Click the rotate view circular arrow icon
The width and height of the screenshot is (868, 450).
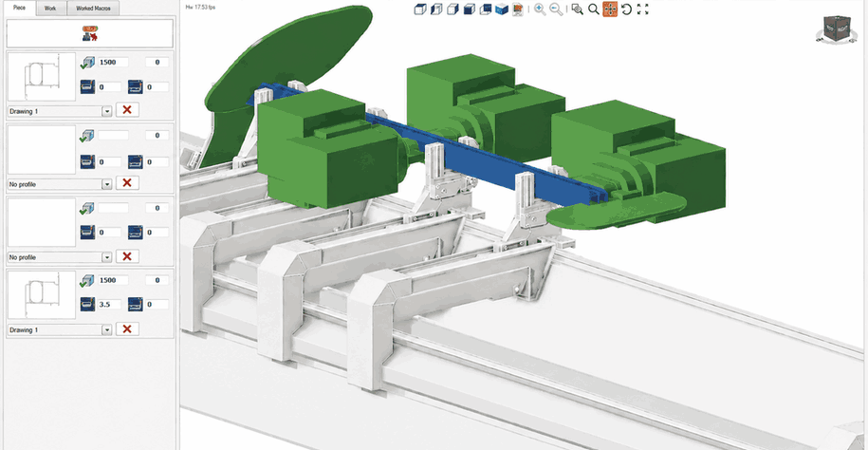pyautogui.click(x=627, y=9)
